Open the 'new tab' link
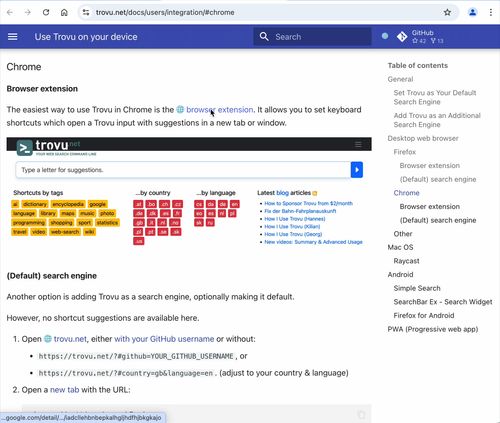Screen dimensions: 500x423 pyautogui.click(x=64, y=390)
